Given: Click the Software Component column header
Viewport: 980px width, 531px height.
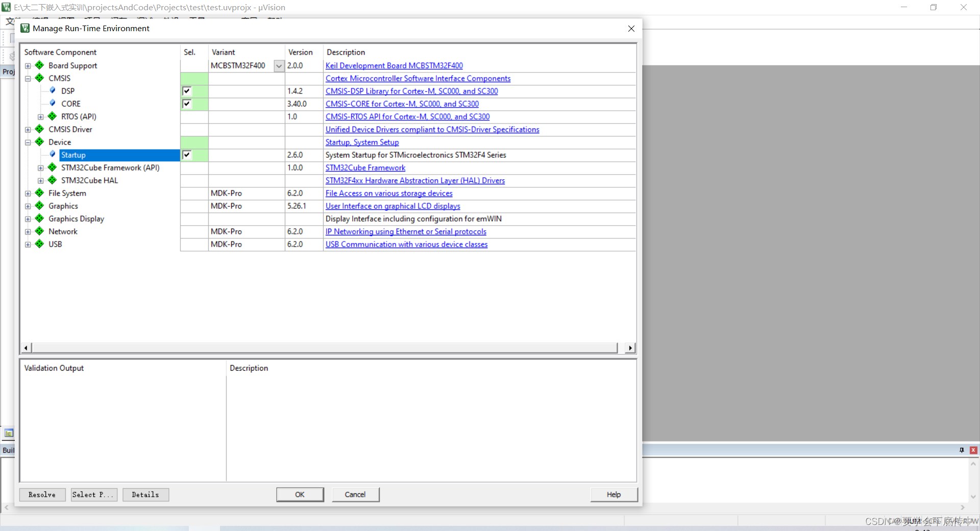Looking at the screenshot, I should click(101, 52).
